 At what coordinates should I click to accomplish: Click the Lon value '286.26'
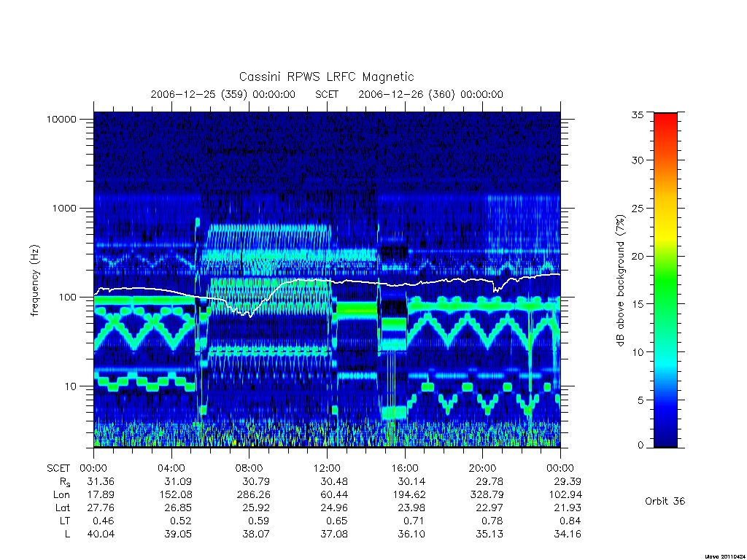253,495
